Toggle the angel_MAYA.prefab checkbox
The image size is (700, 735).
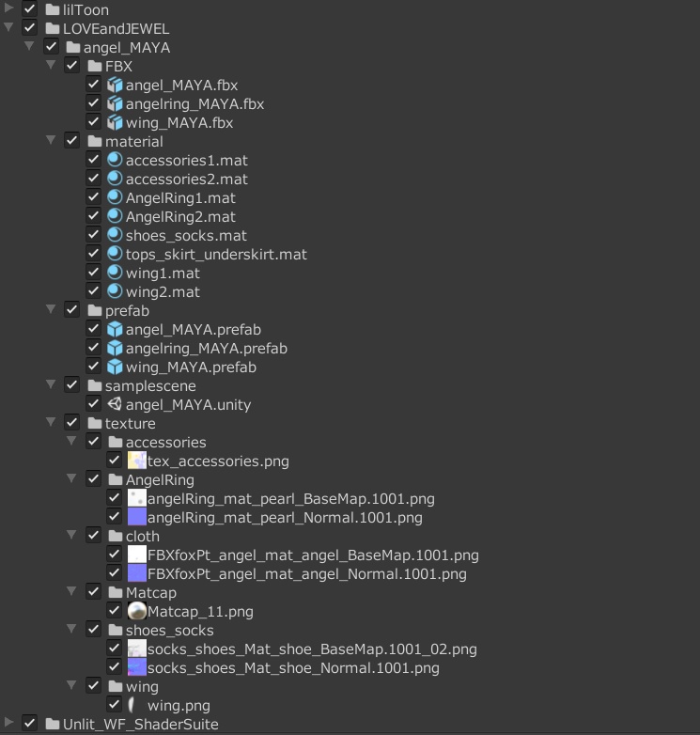coord(93,329)
